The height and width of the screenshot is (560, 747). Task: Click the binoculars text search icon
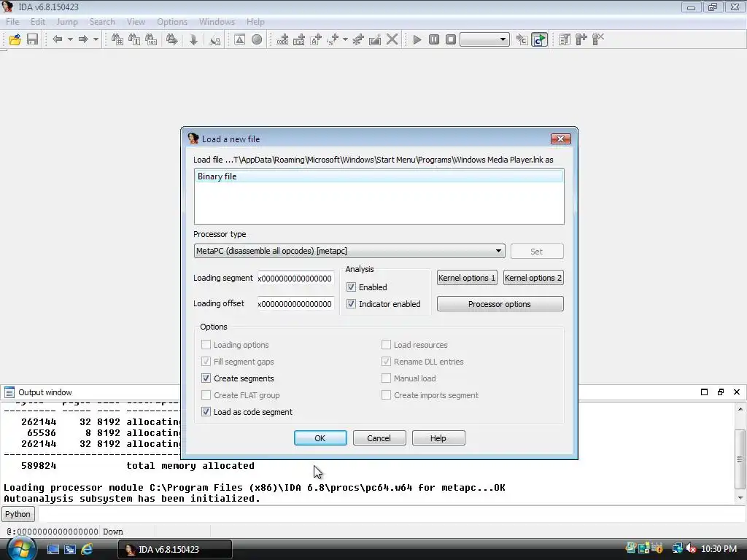pos(134,39)
